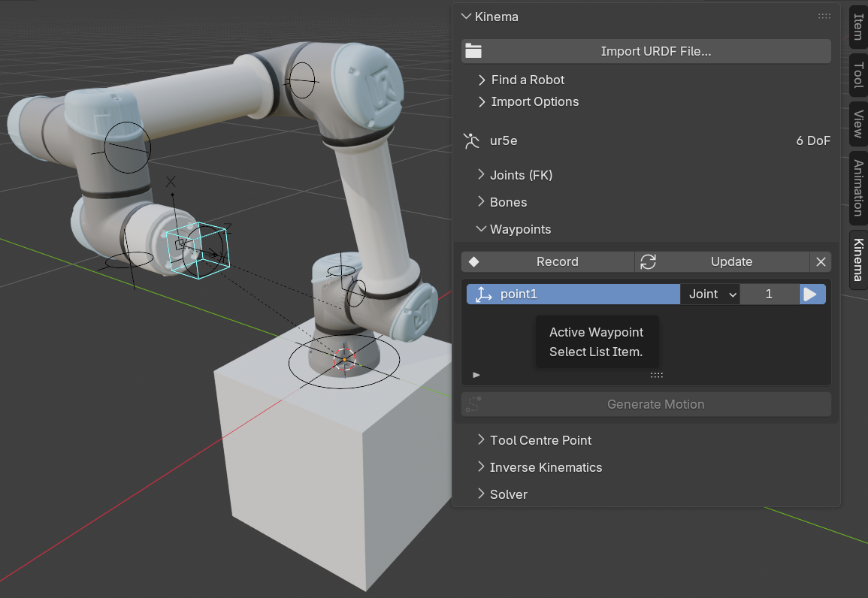868x598 pixels.
Task: Click the waypoint value field showing 1
Action: point(770,294)
